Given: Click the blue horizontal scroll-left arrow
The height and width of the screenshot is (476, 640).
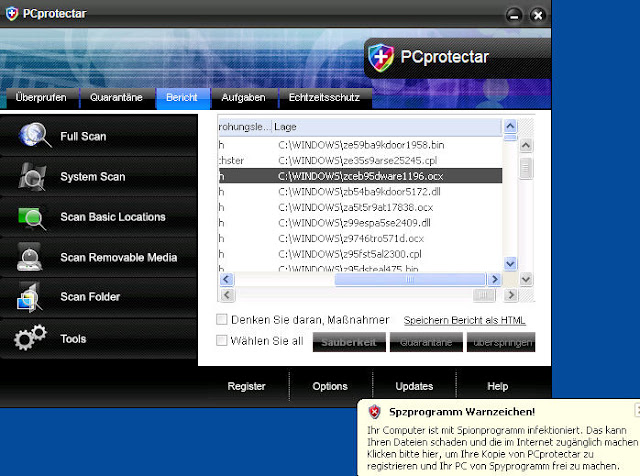Looking at the screenshot, I should click(227, 280).
